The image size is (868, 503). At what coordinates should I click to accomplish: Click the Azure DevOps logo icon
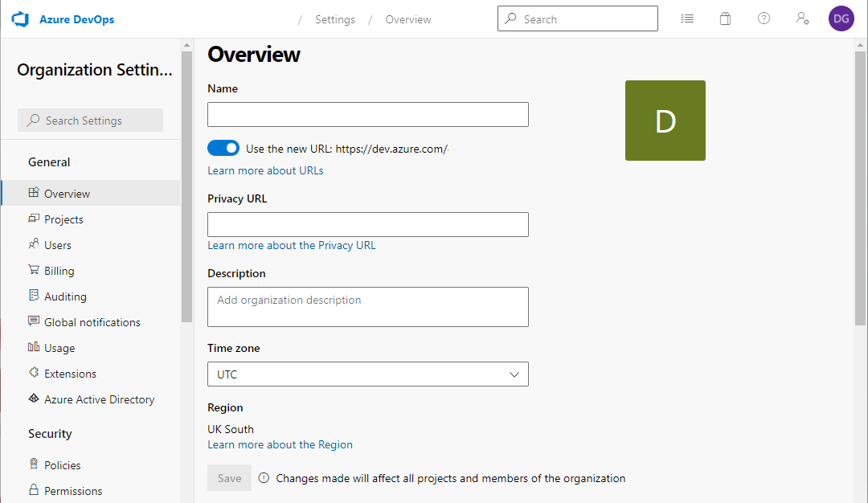(20, 19)
